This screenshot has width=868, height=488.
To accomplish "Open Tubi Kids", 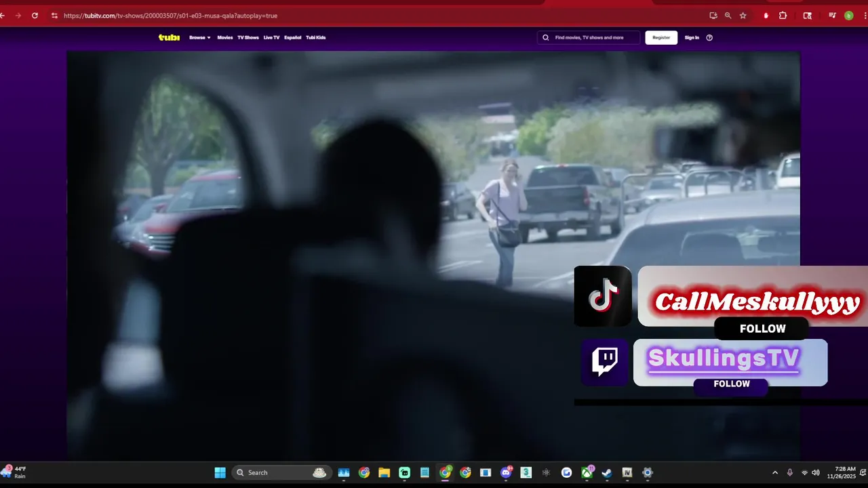I will [316, 37].
